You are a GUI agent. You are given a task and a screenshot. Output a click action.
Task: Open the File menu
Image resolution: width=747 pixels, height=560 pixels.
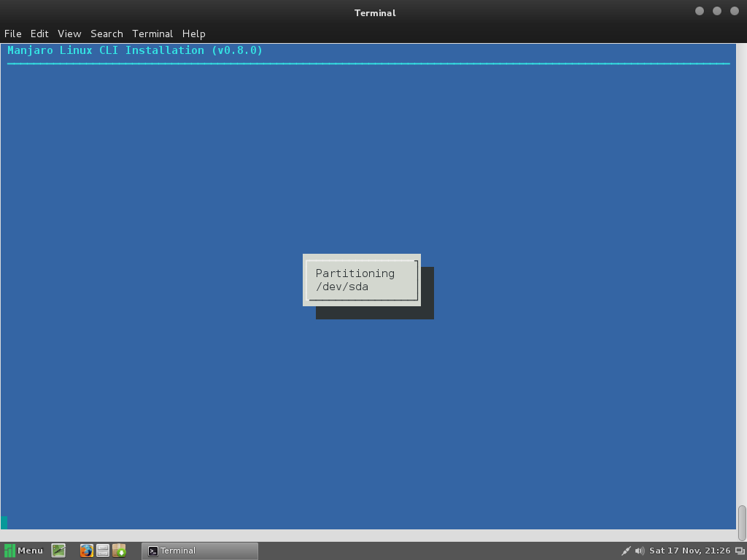tap(13, 34)
